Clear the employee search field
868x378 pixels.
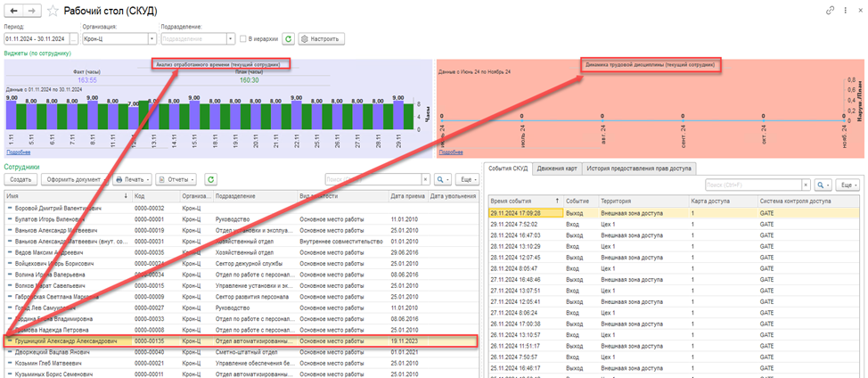point(424,179)
